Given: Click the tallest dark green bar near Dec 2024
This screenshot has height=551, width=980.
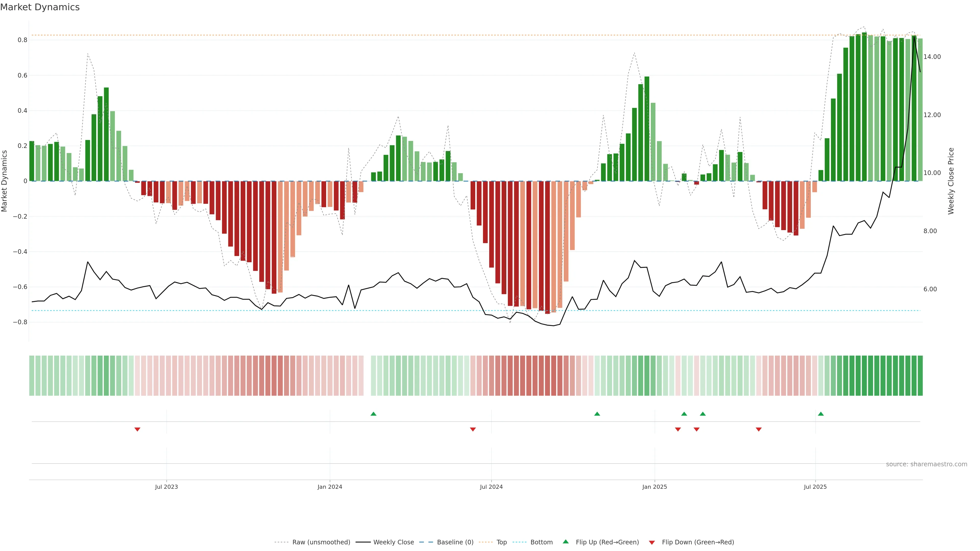Looking at the screenshot, I should 647,129.
